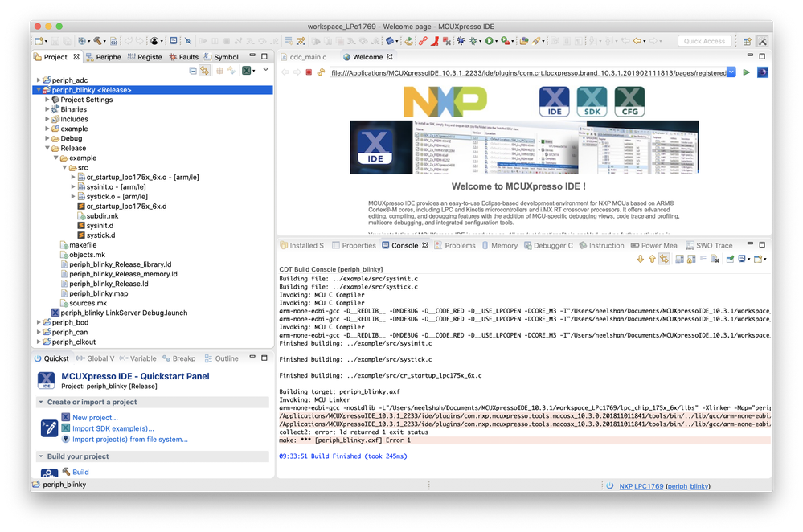Click the X CFG badge on Welcome page
This screenshot has height=532, width=803.
coord(629,101)
